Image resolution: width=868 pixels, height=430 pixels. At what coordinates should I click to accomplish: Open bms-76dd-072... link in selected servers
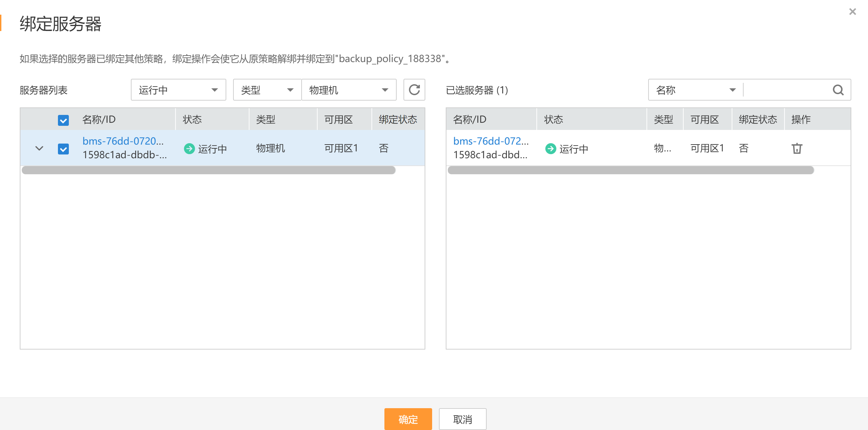[491, 141]
